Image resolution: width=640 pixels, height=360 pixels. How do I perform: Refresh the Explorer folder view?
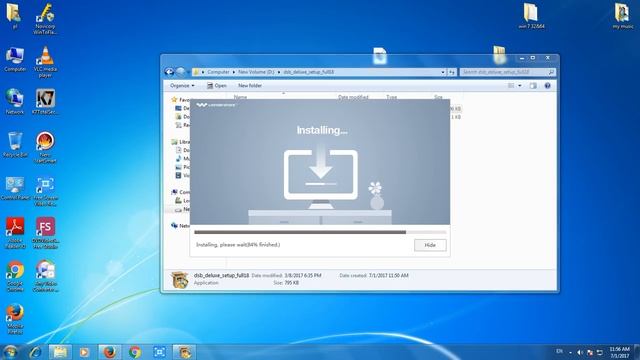pyautogui.click(x=452, y=72)
